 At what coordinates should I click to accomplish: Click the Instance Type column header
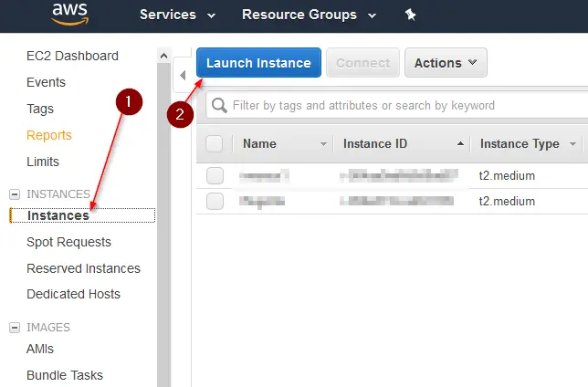tap(520, 144)
